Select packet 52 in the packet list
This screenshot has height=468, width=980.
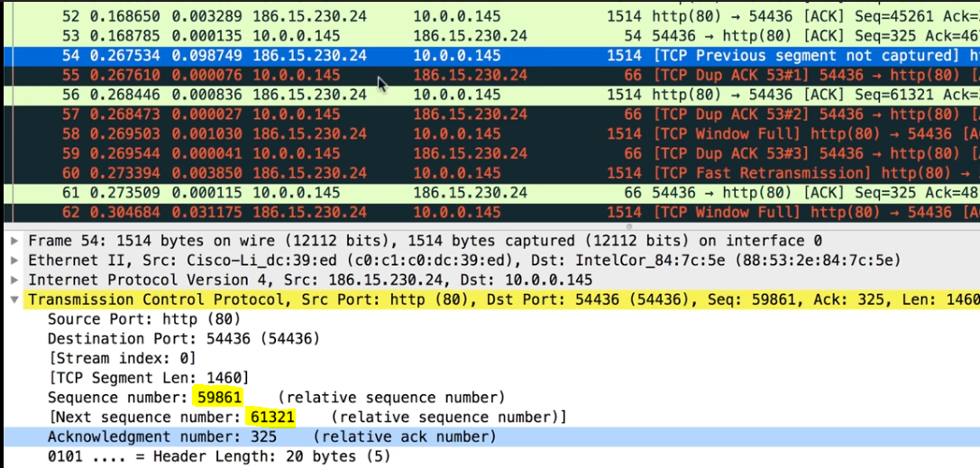492,16
